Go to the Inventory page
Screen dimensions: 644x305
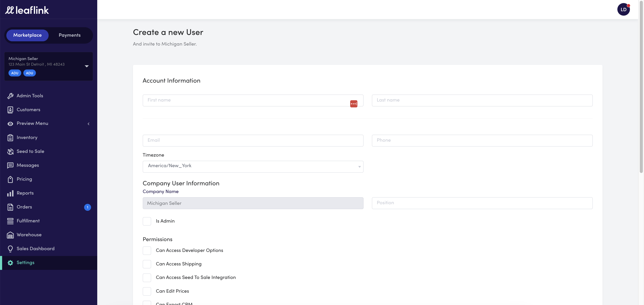48,138
